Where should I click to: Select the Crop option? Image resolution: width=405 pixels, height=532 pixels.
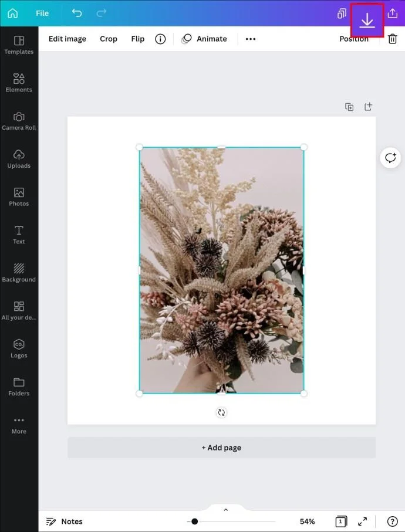point(109,39)
